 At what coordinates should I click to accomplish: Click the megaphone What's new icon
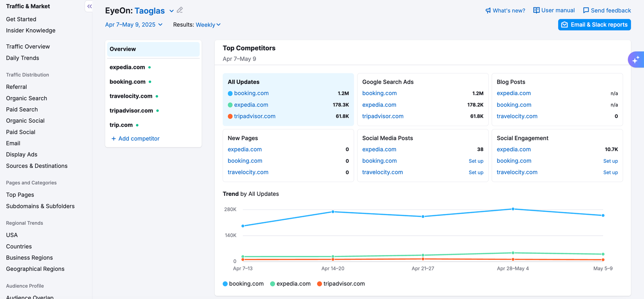(488, 10)
